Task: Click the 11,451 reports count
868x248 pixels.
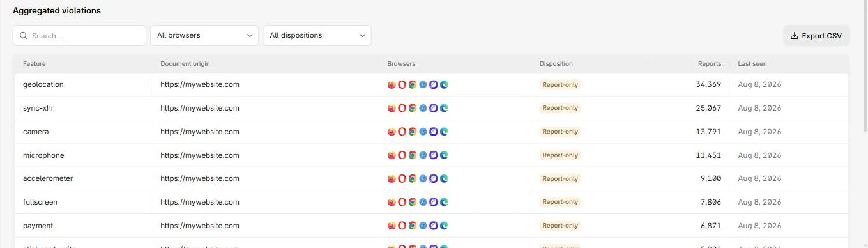Action: [x=708, y=155]
